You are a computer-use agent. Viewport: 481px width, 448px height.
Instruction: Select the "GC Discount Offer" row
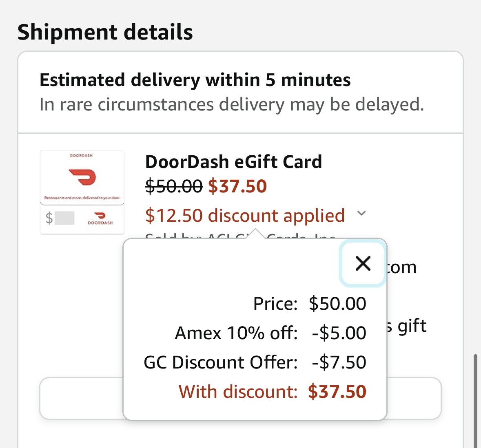coord(255,362)
